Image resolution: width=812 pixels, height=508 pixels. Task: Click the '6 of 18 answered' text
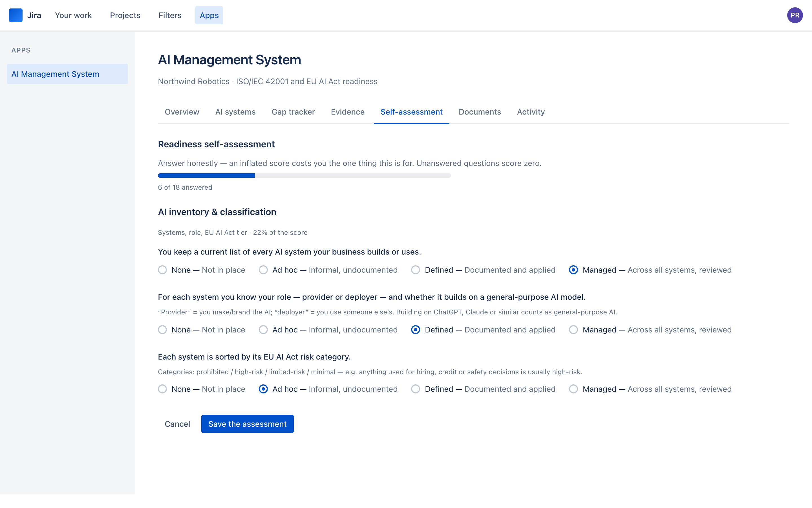point(185,187)
